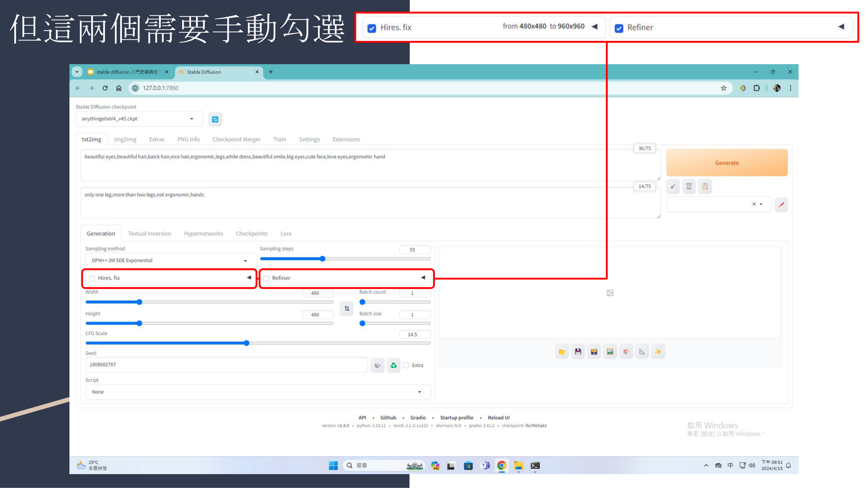Image resolution: width=868 pixels, height=488 pixels.
Task: Click the Reload UI link
Action: point(499,418)
